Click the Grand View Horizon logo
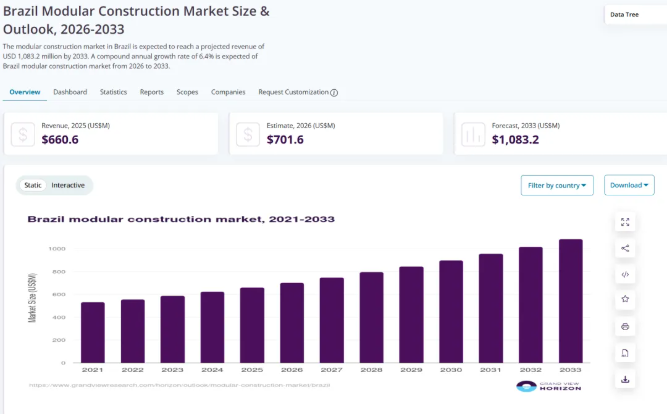Image resolution: width=669 pixels, height=420 pixels. click(548, 386)
